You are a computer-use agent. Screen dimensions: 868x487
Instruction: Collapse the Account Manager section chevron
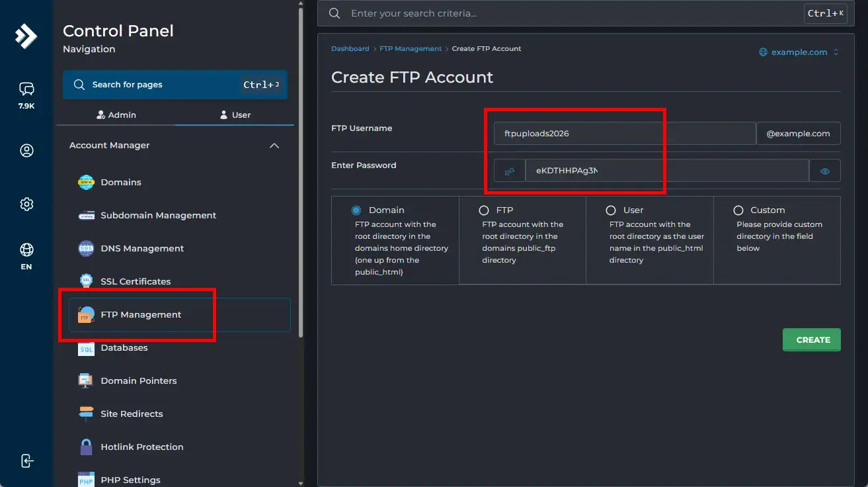[x=274, y=146]
